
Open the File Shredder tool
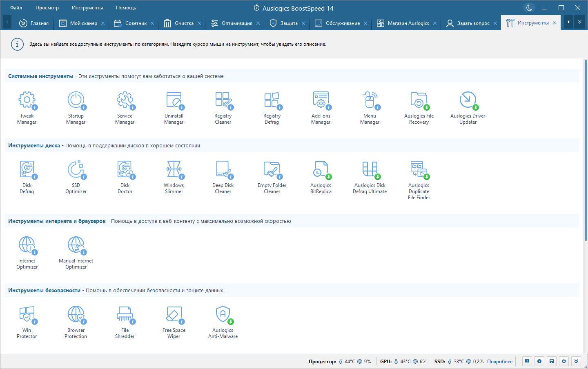click(125, 322)
